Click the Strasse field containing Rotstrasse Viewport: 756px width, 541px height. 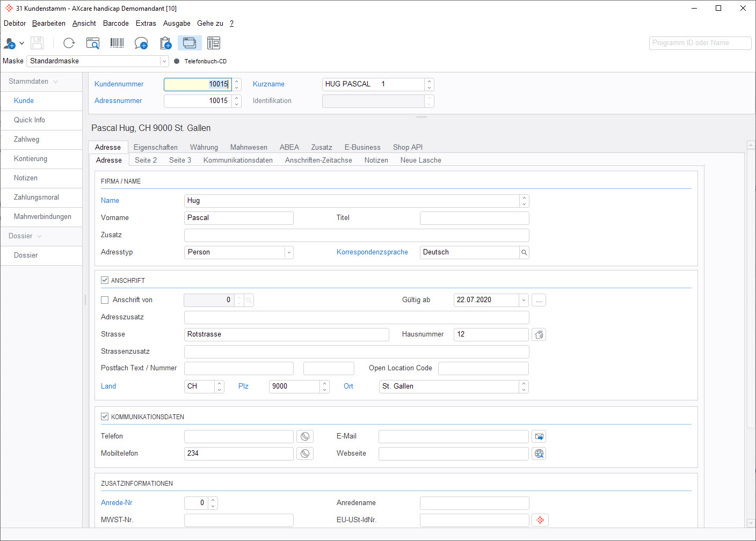(287, 334)
